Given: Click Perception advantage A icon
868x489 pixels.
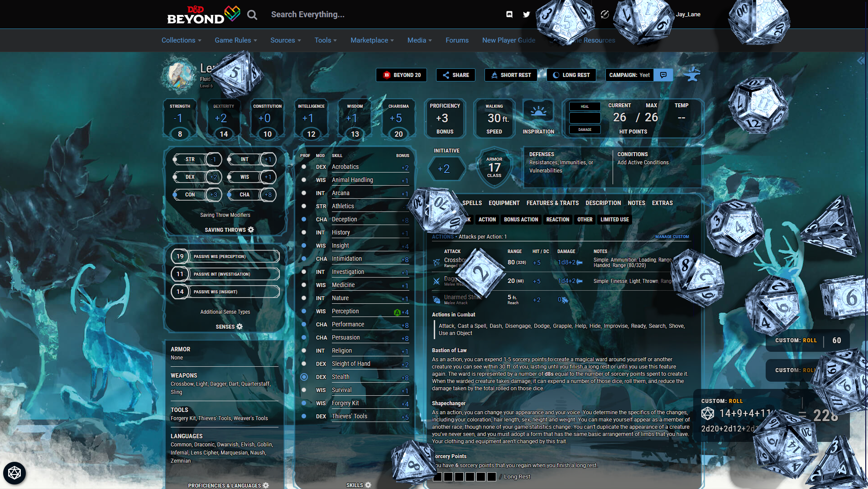Looking at the screenshot, I should [397, 312].
